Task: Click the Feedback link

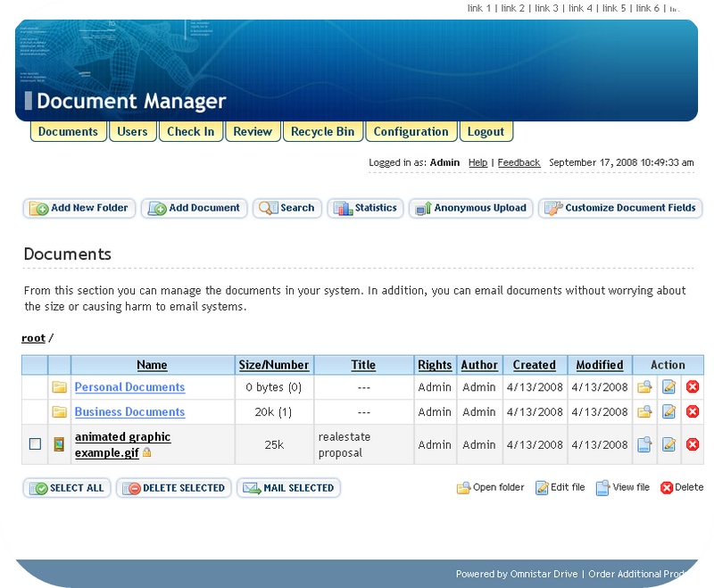Action: pos(519,162)
